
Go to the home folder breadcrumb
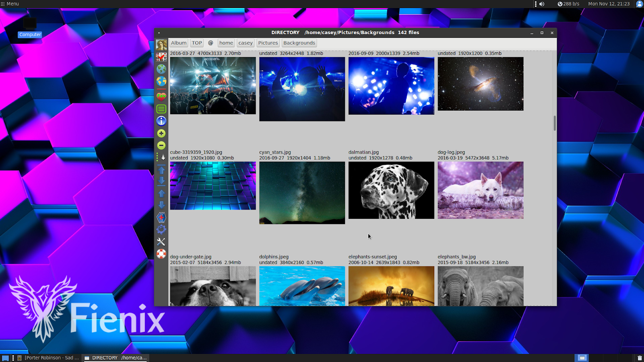tap(226, 43)
